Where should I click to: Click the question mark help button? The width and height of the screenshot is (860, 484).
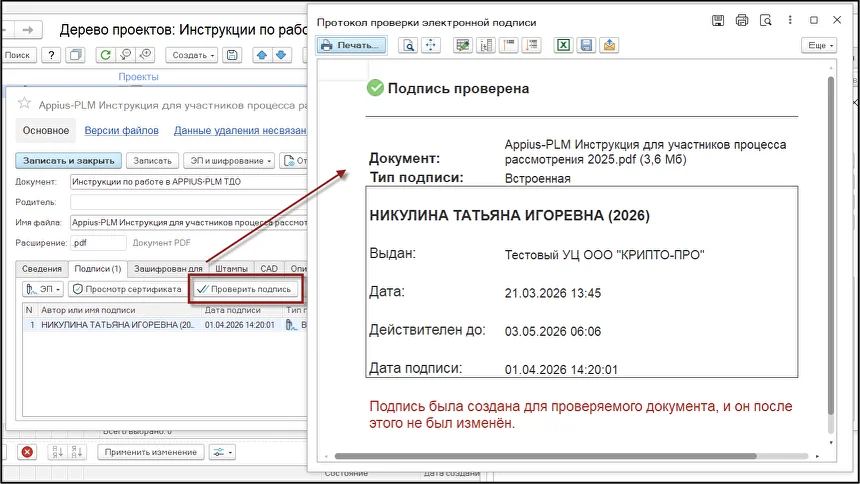51,55
